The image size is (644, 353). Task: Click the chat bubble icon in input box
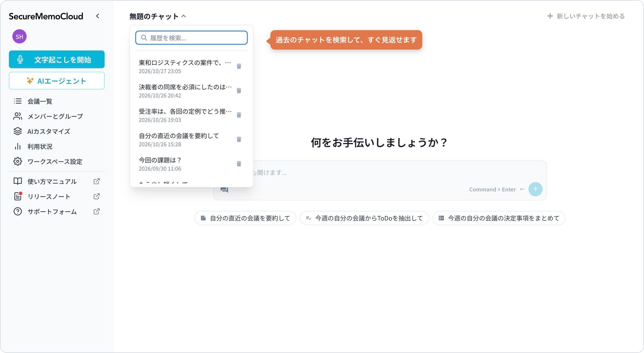tap(224, 190)
